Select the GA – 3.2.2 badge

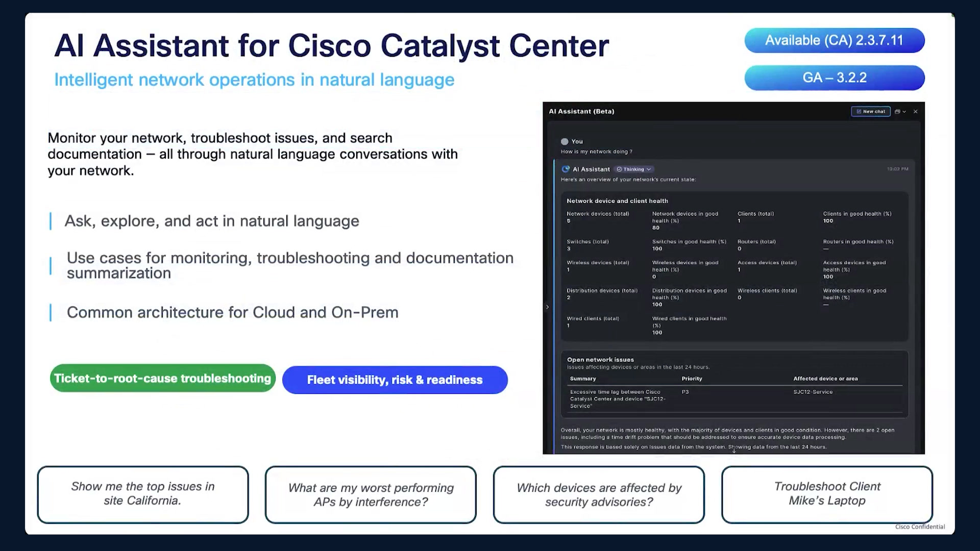[835, 78]
